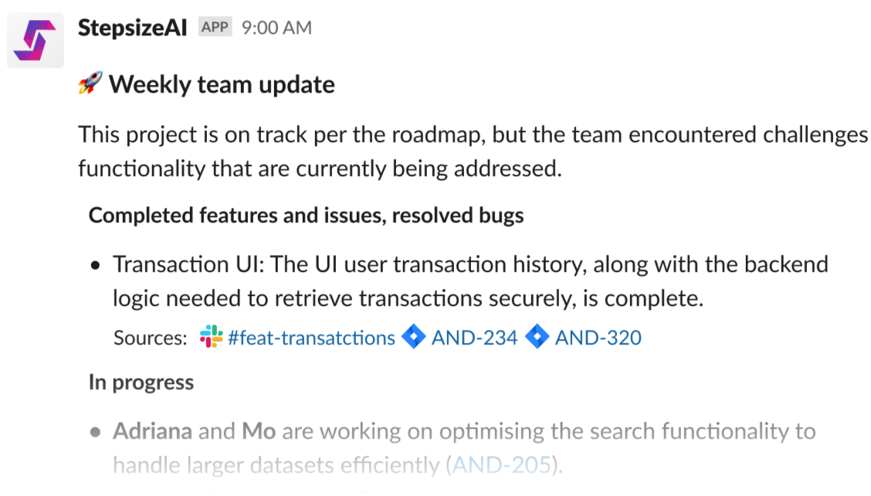Screen dimensions: 871x496
Task: Click the project on track summary paragraph
Action: pyautogui.click(x=470, y=152)
